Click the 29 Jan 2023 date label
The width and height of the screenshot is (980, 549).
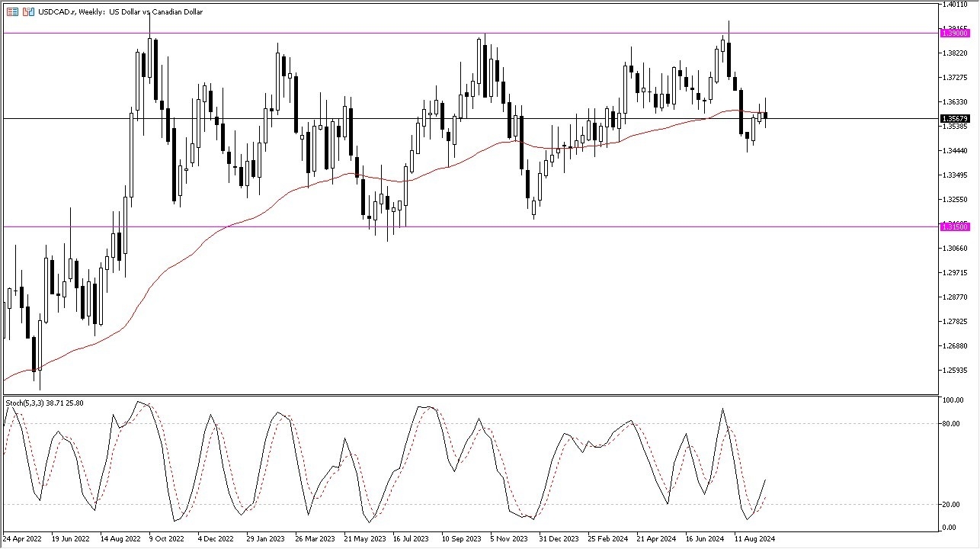(x=266, y=538)
